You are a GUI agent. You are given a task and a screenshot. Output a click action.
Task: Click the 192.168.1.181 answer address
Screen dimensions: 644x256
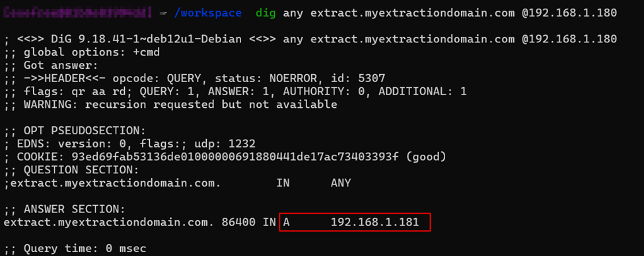pyautogui.click(x=375, y=223)
